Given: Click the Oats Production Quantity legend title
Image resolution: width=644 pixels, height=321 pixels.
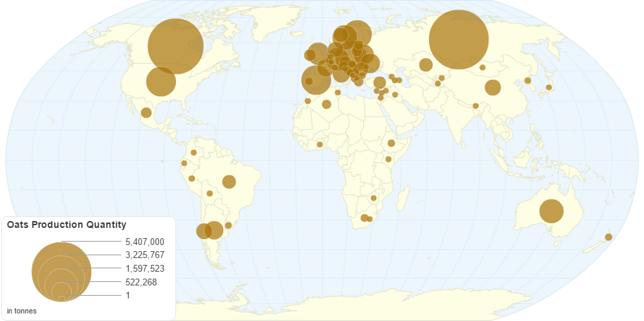Looking at the screenshot, I should (x=66, y=225).
